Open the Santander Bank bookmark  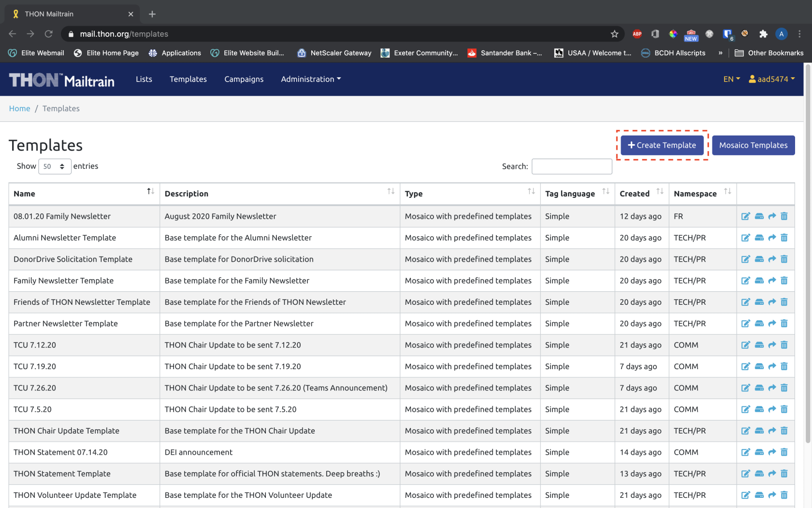505,53
